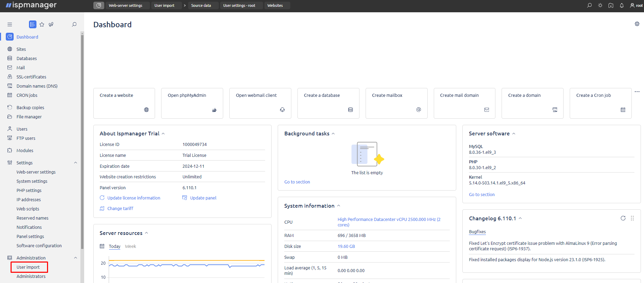Image resolution: width=644 pixels, height=283 pixels.
Task: Click the Users person icon
Action: pyautogui.click(x=10, y=129)
